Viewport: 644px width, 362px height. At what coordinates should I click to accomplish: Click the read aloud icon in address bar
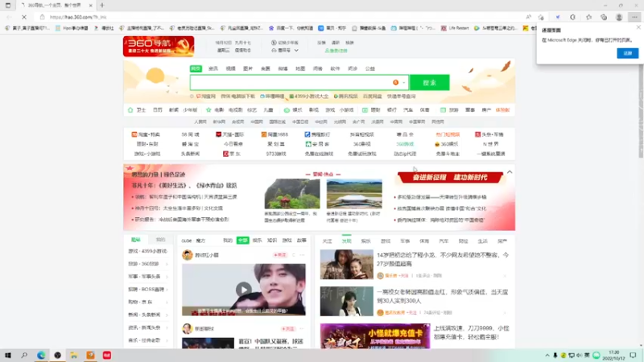(528, 17)
